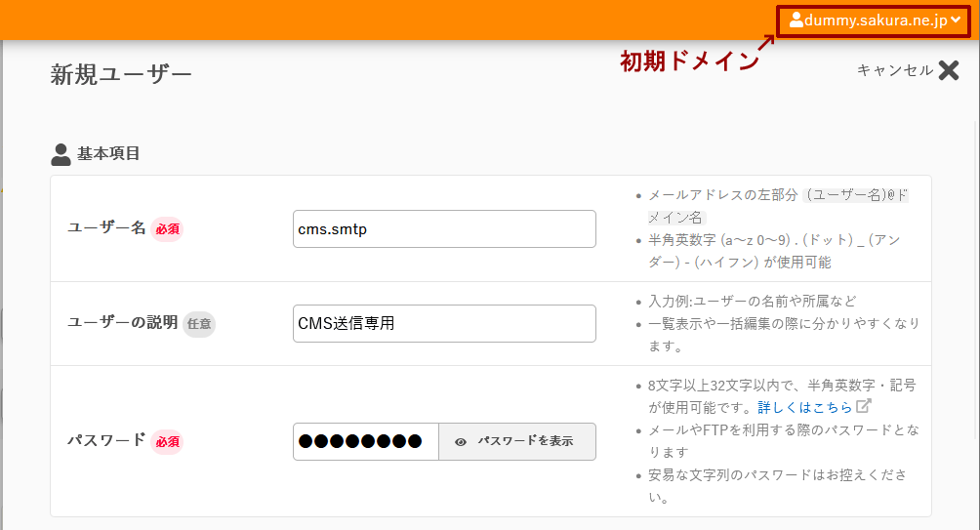980x530 pixels.
Task: Click the 新規ユーザー page heading
Action: pos(121,75)
